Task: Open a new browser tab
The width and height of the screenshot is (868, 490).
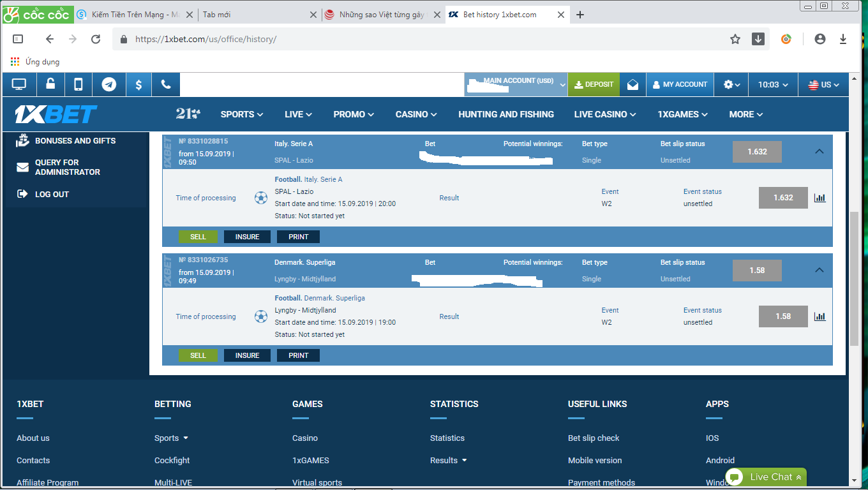Action: (580, 15)
